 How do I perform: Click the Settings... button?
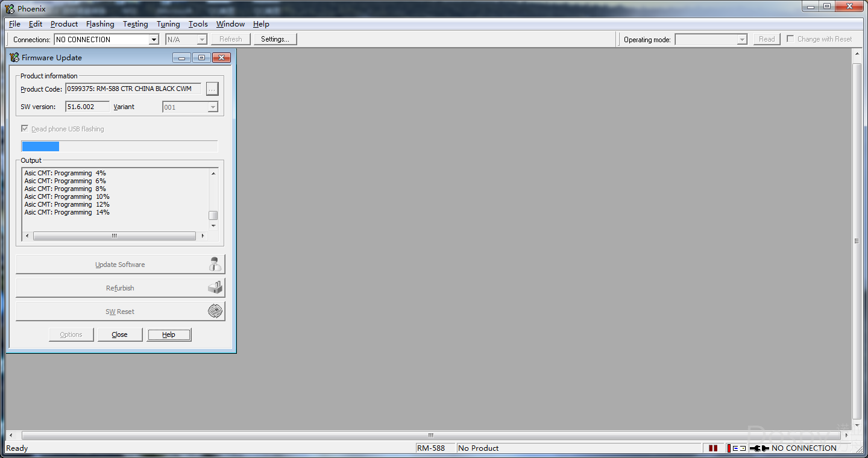coord(275,39)
